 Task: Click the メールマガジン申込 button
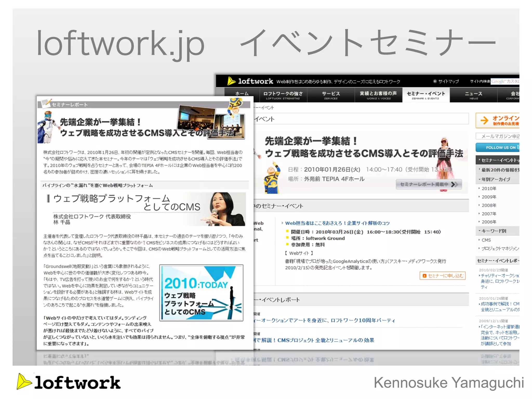click(x=498, y=136)
